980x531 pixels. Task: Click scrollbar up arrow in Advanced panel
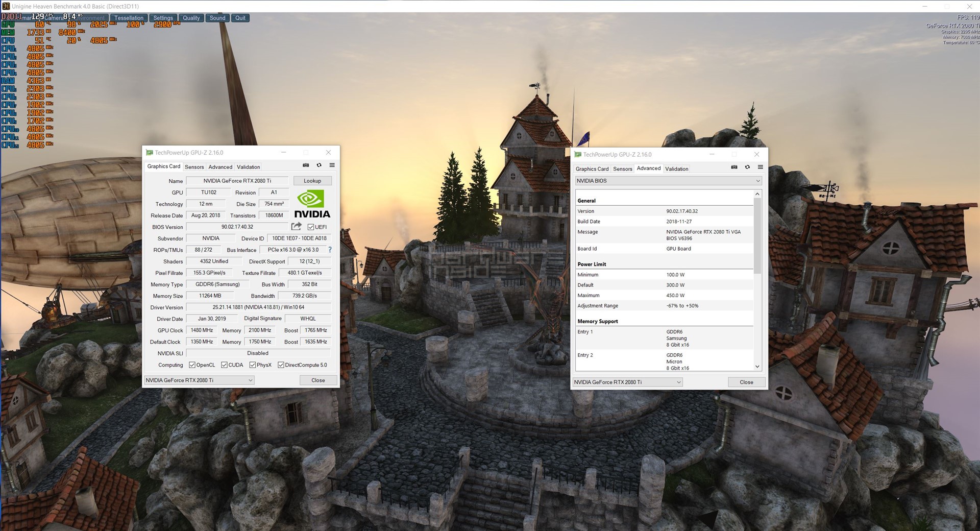tap(757, 194)
